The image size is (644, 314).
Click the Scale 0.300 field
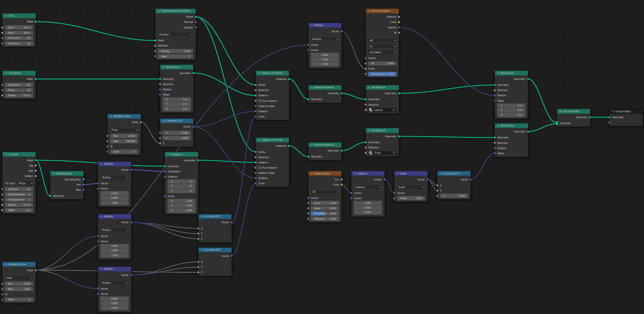click(411, 198)
